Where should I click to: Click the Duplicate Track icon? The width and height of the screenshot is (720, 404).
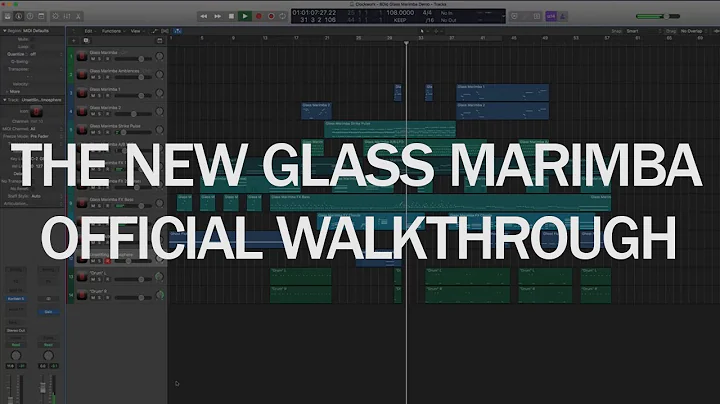[86, 41]
